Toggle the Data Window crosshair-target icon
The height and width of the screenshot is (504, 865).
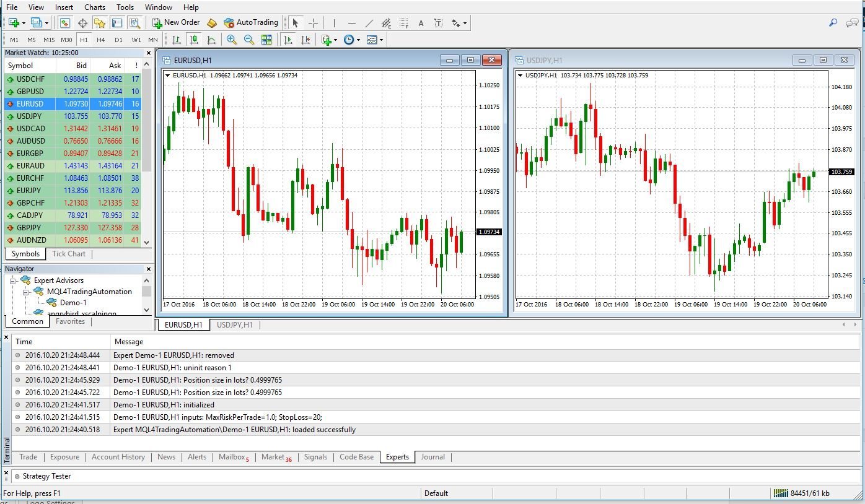click(82, 23)
